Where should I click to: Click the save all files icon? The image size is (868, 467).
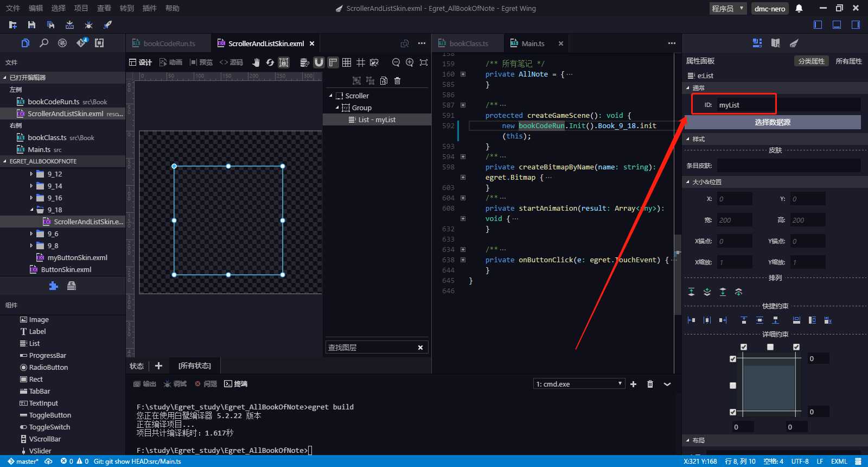50,25
